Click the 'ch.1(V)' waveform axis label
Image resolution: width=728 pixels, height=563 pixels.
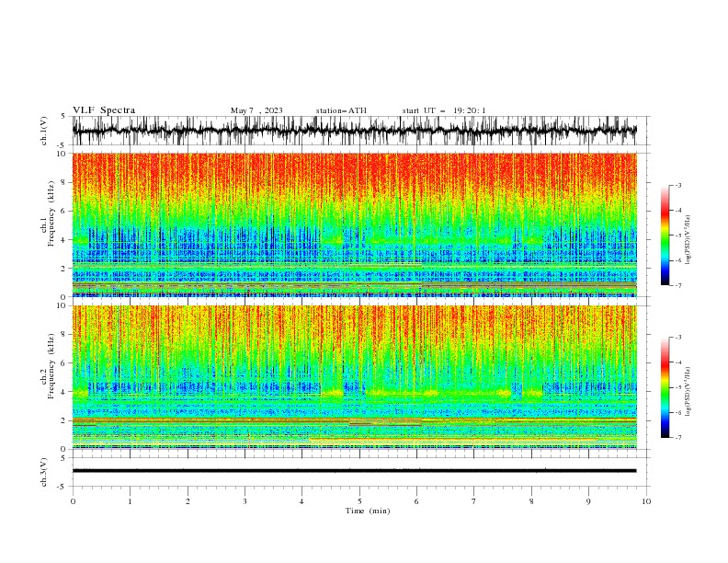tap(44, 131)
